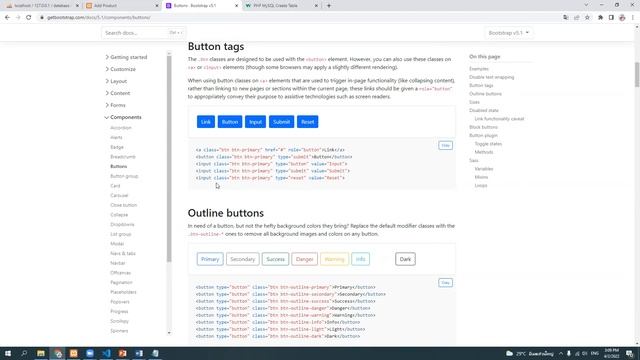This screenshot has width=640, height=360.
Task: Go back with the browser back arrow
Action: tap(7, 18)
